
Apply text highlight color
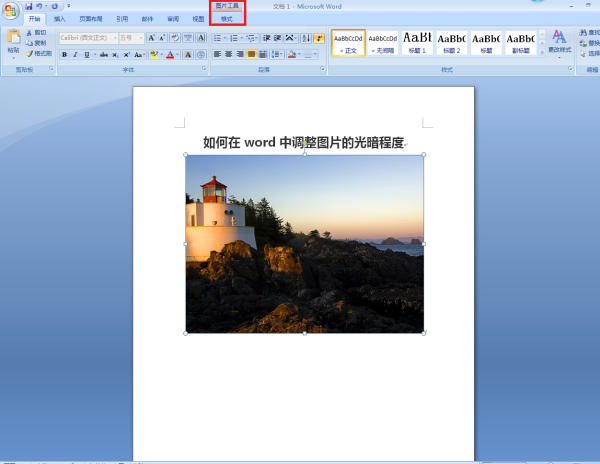point(153,54)
